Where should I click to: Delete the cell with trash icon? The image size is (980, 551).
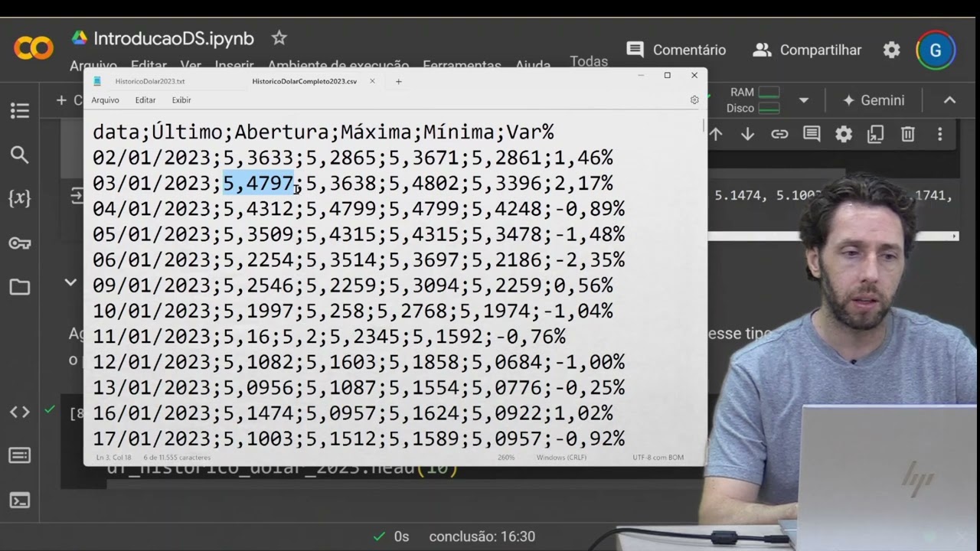point(908,135)
